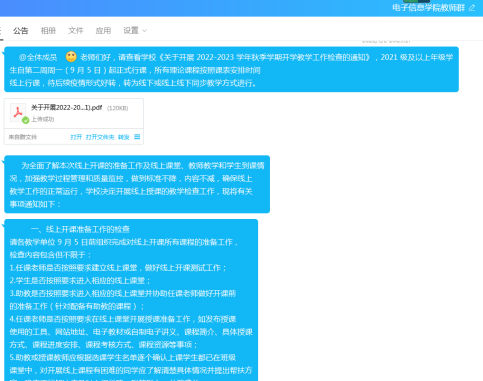
Task: Open the three-line more menu on file card
Action: pos(137,137)
